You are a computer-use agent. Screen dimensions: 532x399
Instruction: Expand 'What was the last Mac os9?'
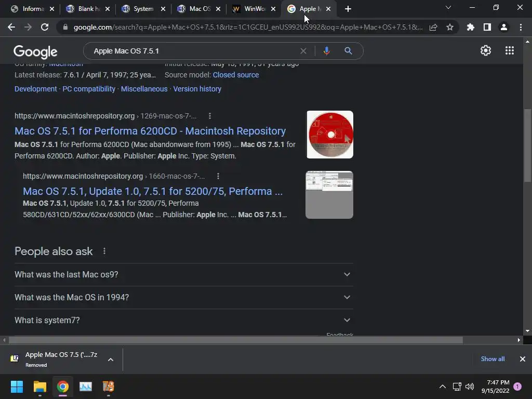[x=183, y=274]
